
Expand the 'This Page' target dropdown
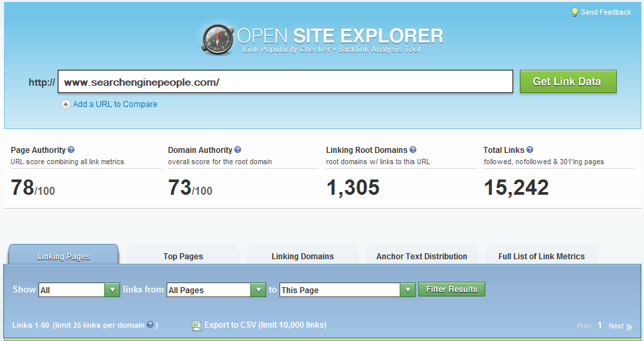coord(407,290)
